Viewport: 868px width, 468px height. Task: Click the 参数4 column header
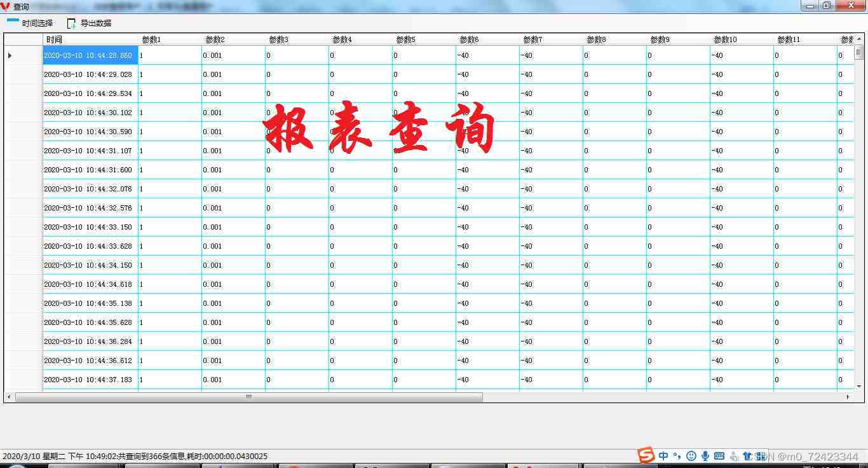coord(360,39)
